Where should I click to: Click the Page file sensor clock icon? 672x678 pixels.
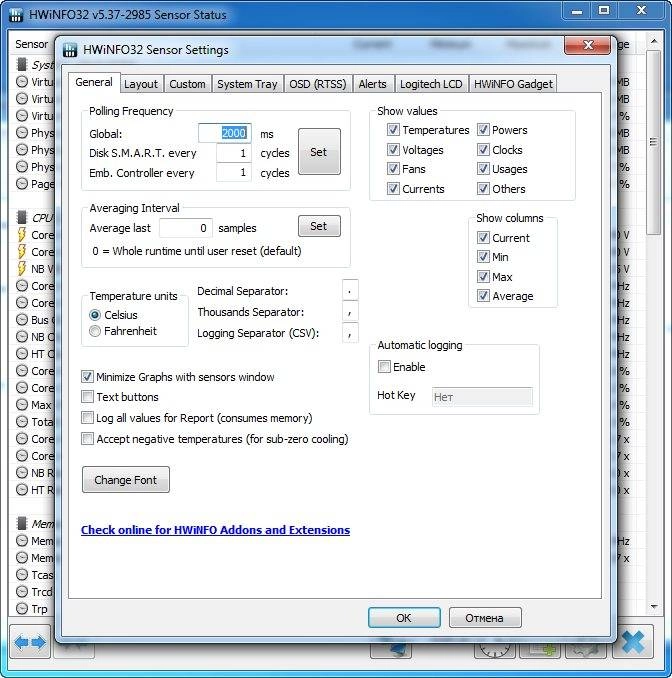tap(22, 184)
